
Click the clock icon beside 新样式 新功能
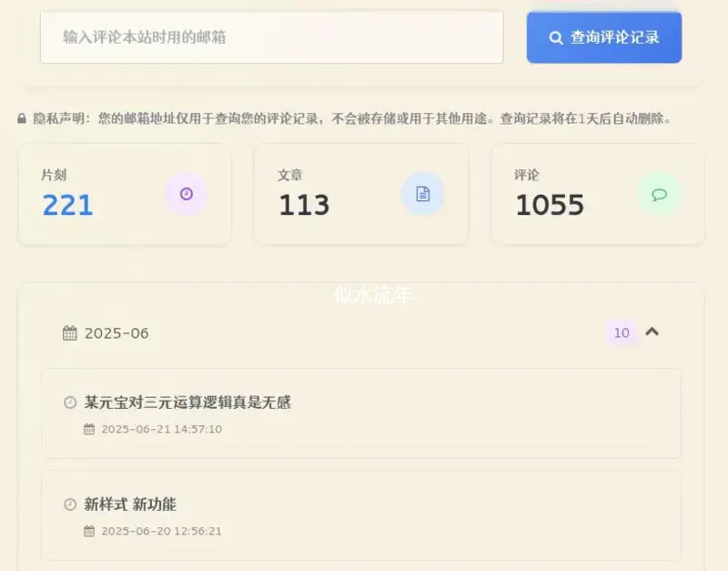click(70, 505)
